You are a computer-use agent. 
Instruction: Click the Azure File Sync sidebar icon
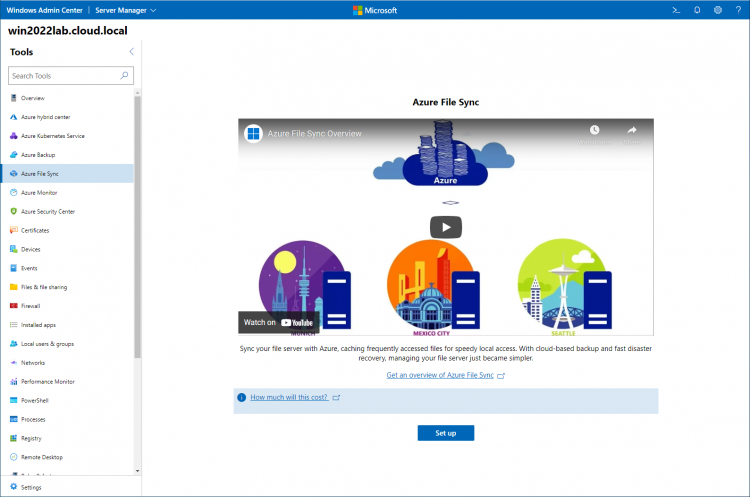tap(13, 174)
